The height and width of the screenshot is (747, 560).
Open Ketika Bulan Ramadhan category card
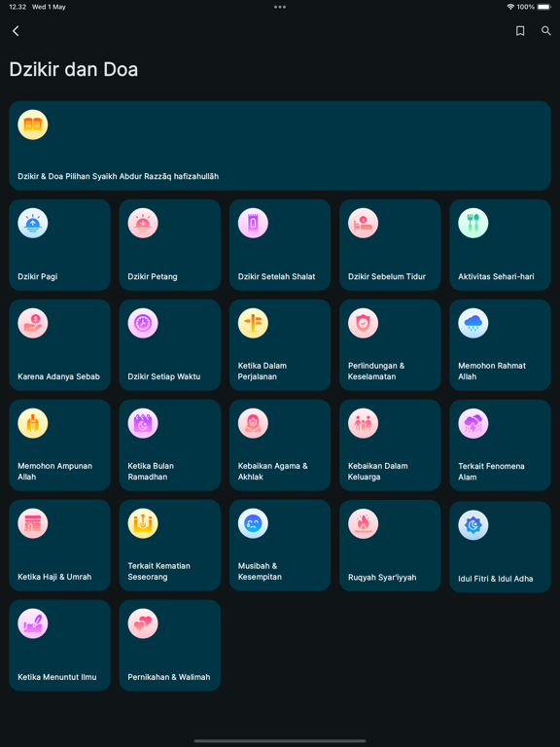pyautogui.click(x=169, y=445)
